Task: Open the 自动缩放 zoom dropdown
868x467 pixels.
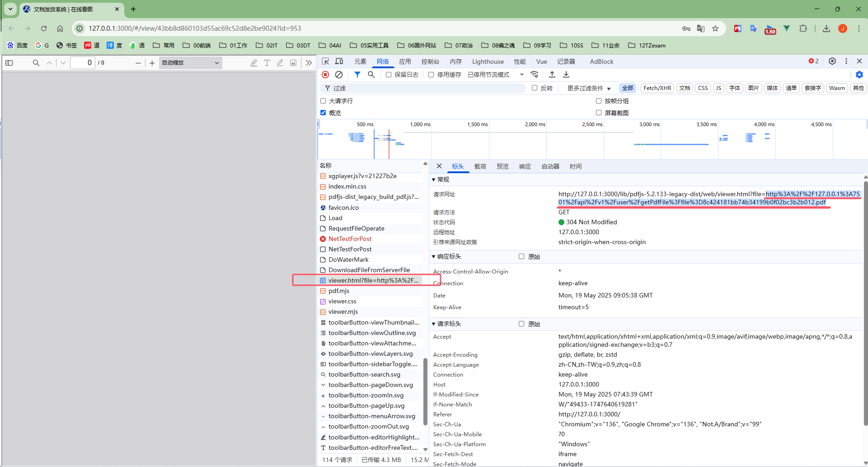Action: 190,62
